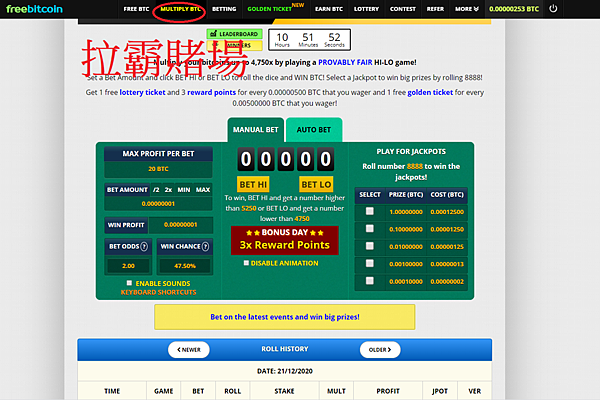Image resolution: width=600 pixels, height=400 pixels.
Task: Set bet amount to MAX
Action: pos(203,190)
